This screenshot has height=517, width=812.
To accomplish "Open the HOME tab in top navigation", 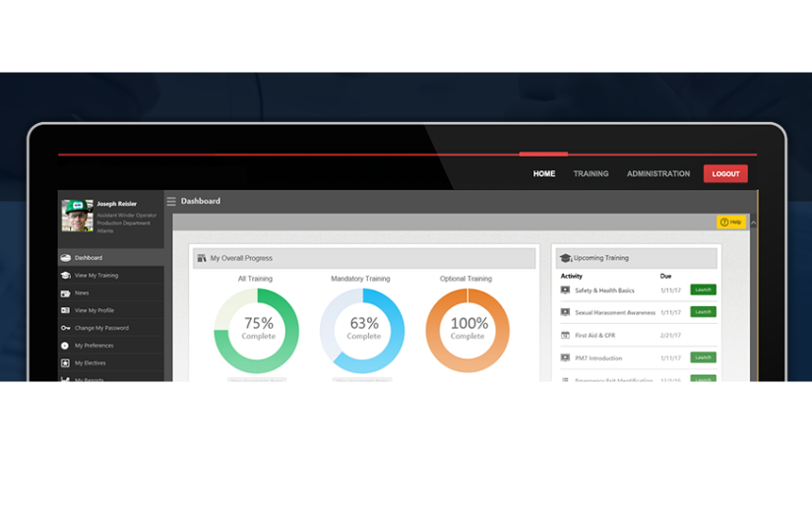I will coord(544,173).
